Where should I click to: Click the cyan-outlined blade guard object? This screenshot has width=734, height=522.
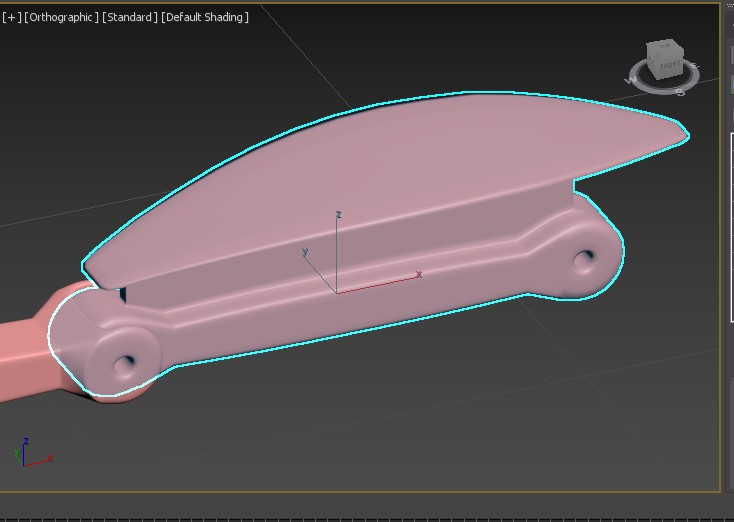pos(400,150)
